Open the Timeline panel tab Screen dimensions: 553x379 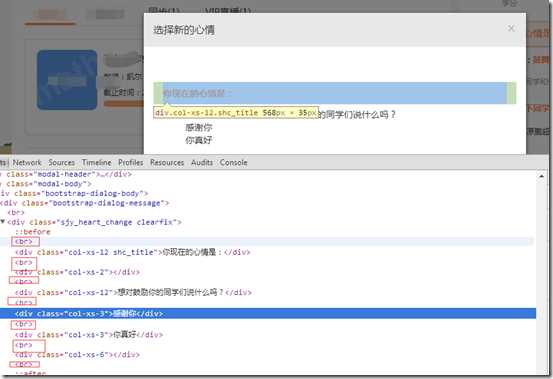coord(96,163)
